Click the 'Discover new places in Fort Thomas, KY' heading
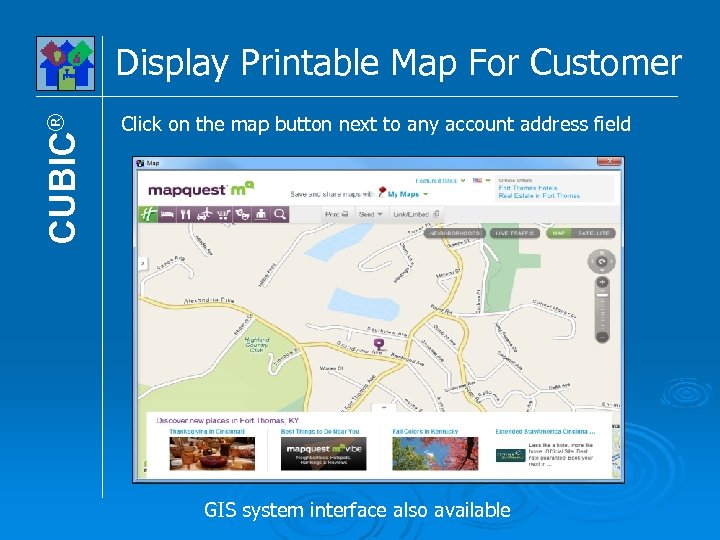 coord(227,421)
